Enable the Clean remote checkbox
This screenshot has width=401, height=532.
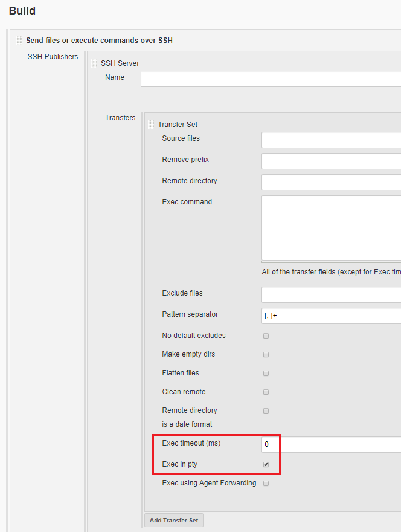tap(266, 392)
